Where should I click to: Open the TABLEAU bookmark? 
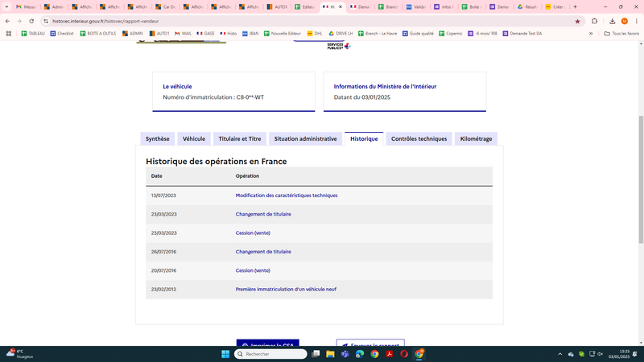tap(33, 34)
